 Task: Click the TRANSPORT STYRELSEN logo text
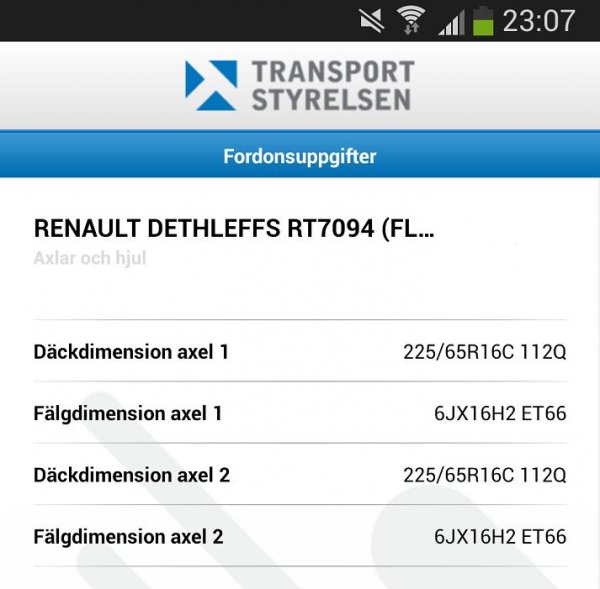(331, 85)
